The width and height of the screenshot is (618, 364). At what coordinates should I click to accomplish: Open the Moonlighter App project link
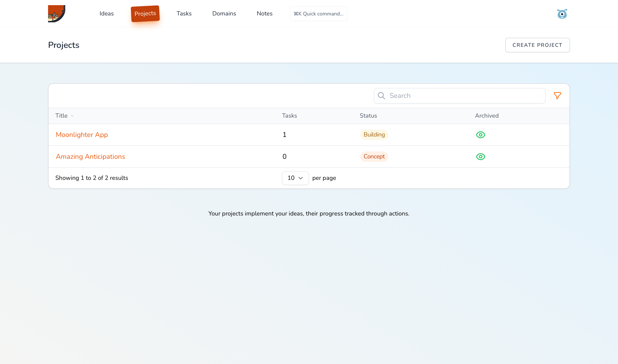pyautogui.click(x=82, y=135)
